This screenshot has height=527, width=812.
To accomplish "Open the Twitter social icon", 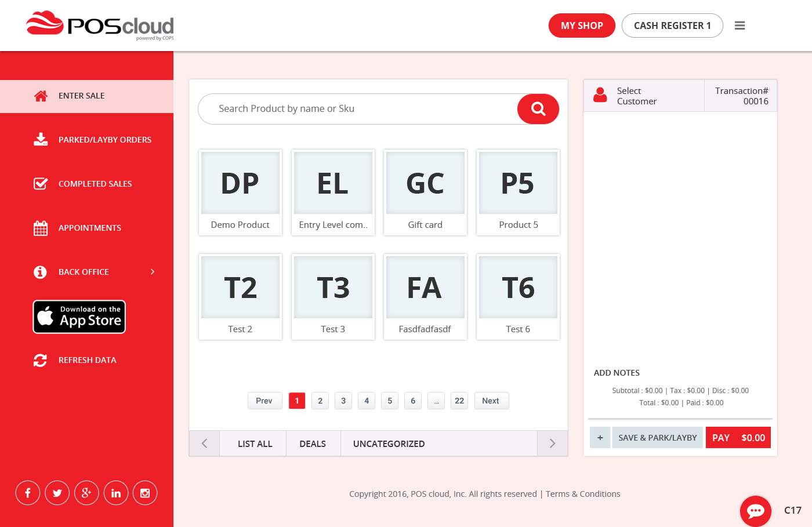I will coord(57,493).
